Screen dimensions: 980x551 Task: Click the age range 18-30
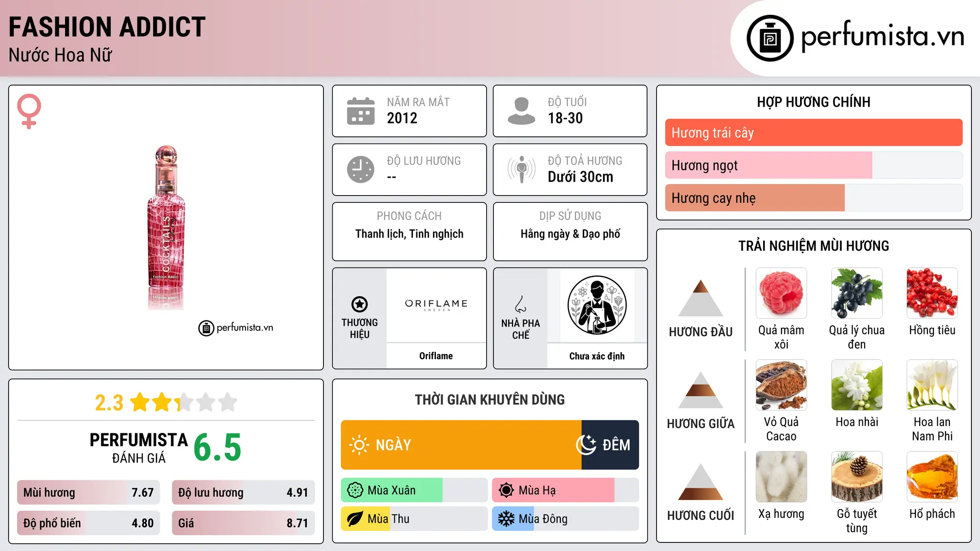[565, 118]
